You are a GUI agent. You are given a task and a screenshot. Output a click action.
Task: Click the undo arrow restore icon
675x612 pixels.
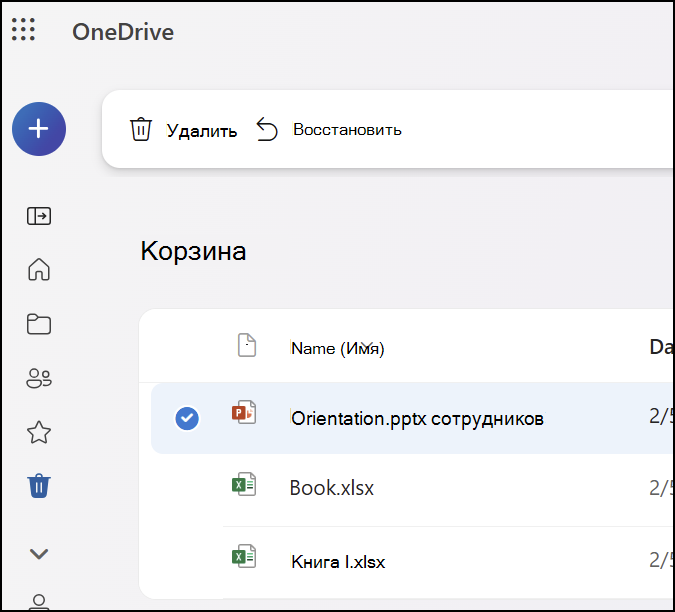(x=267, y=130)
